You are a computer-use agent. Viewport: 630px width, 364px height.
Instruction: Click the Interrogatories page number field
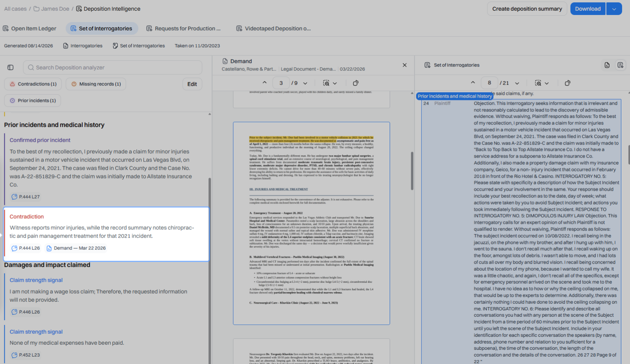489,83
